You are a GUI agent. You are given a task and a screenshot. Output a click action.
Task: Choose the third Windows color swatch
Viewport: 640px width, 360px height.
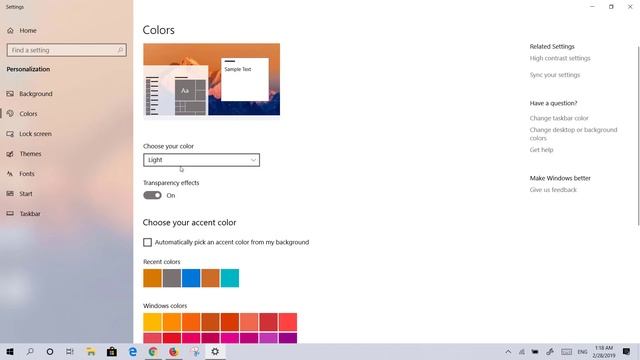click(191, 322)
